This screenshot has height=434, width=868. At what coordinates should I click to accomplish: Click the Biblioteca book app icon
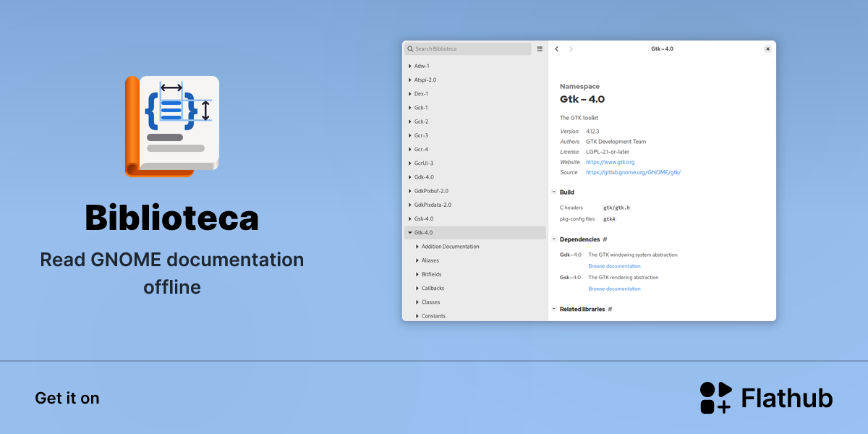[x=172, y=126]
